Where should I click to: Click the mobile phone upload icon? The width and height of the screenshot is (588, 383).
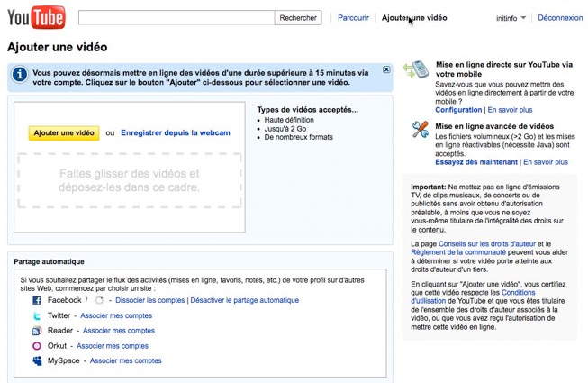coord(416,69)
